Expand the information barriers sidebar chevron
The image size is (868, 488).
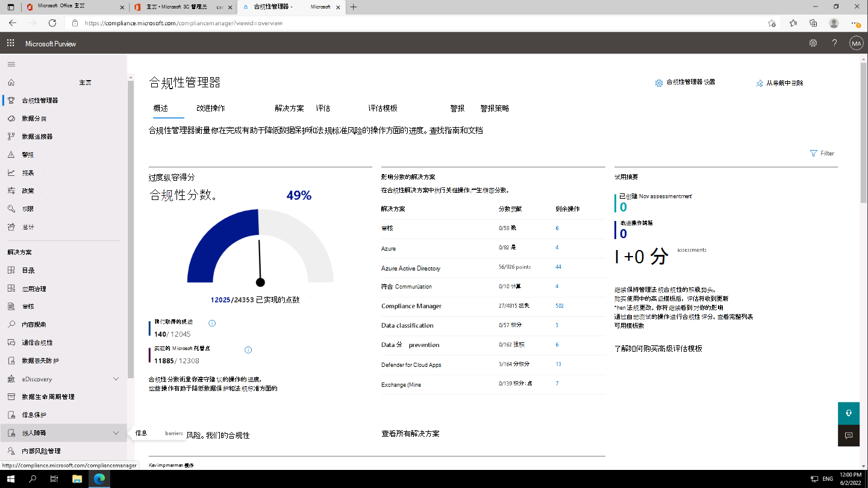click(116, 433)
